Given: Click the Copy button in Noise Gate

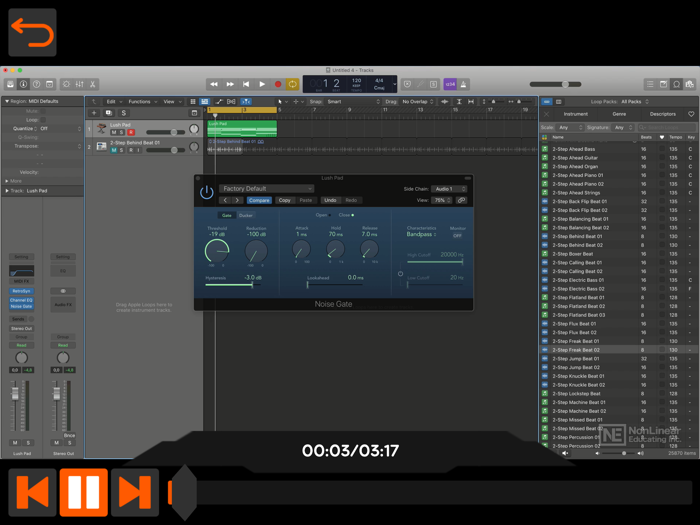Looking at the screenshot, I should pos(284,200).
